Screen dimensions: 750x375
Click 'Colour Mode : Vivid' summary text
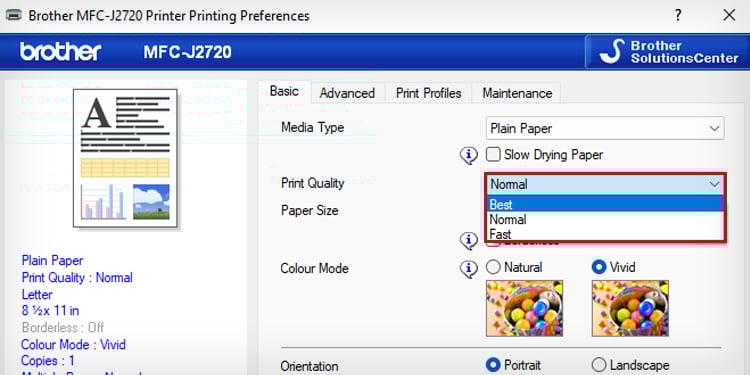point(74,344)
